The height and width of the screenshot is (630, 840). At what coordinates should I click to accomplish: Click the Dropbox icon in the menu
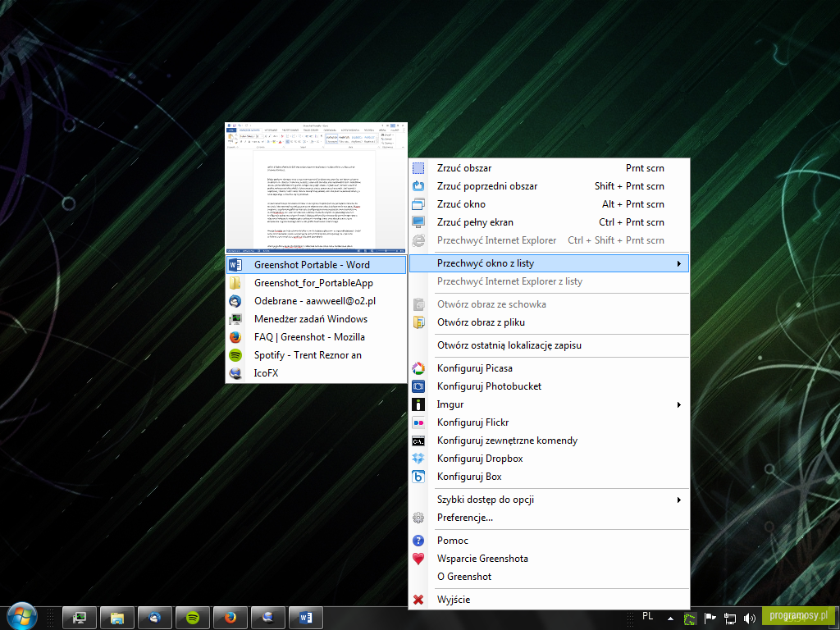pyautogui.click(x=418, y=459)
